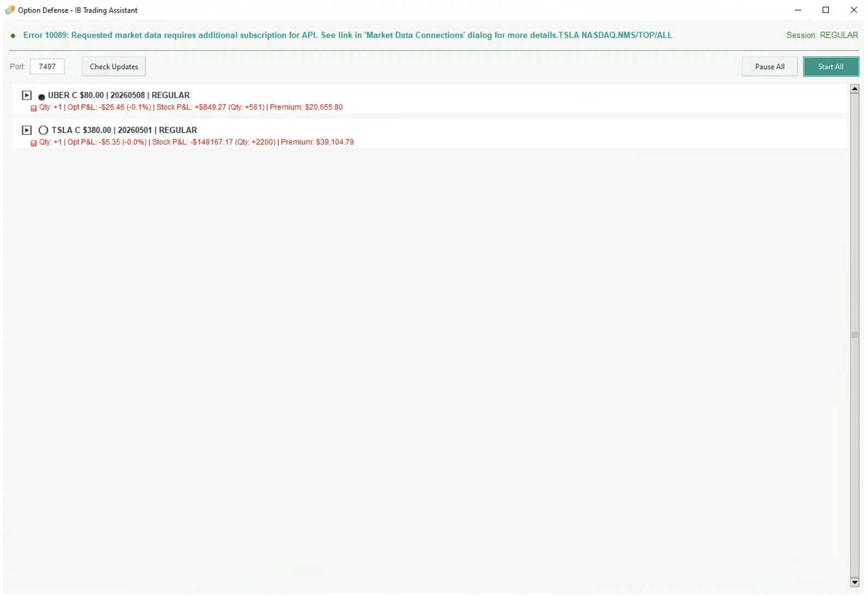Click the Start All button
The width and height of the screenshot is (868, 596).
[830, 66]
